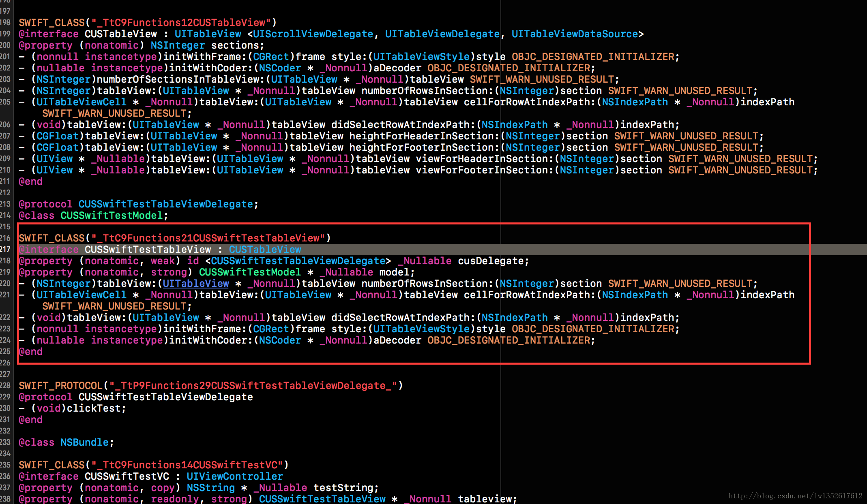
Task: Select UIScrollViewDelegate in the protocol list
Action: (x=313, y=34)
